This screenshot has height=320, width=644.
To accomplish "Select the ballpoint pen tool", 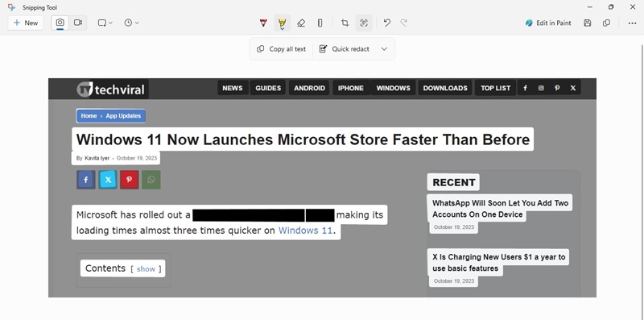I will click(264, 23).
